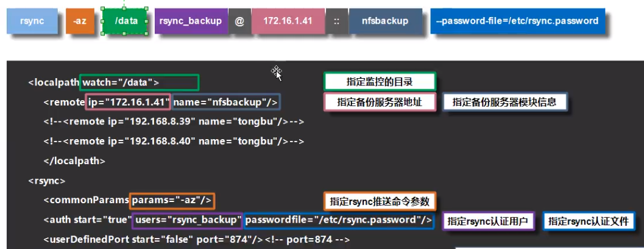
Task: Select the "指定rsync推送命令参数" label box
Action: (x=380, y=201)
